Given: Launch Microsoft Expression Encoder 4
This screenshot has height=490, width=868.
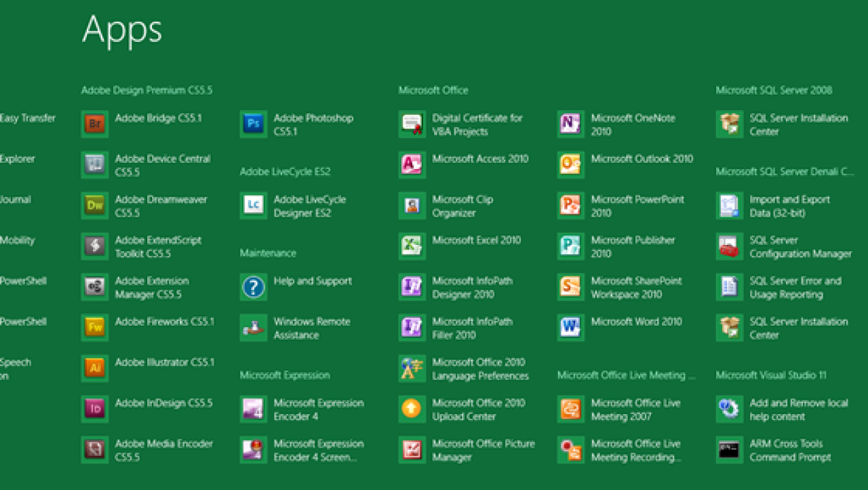Looking at the screenshot, I should coord(302,409).
